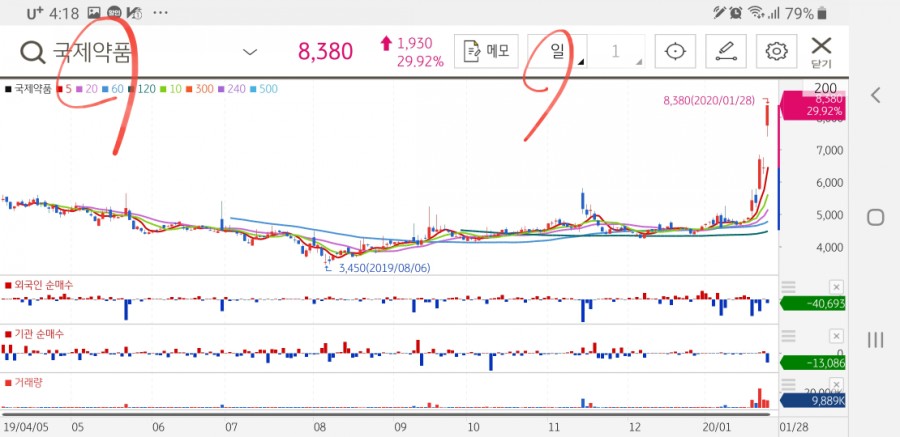
Task: Select the 20-day moving average legend
Action: coord(87,89)
